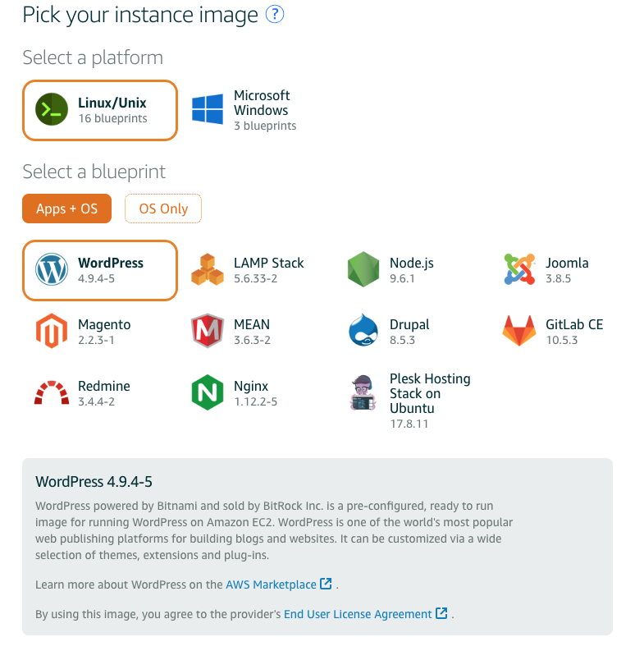This screenshot has width=644, height=651.
Task: Select the Linux/Unix terminal icon
Action: [x=52, y=110]
